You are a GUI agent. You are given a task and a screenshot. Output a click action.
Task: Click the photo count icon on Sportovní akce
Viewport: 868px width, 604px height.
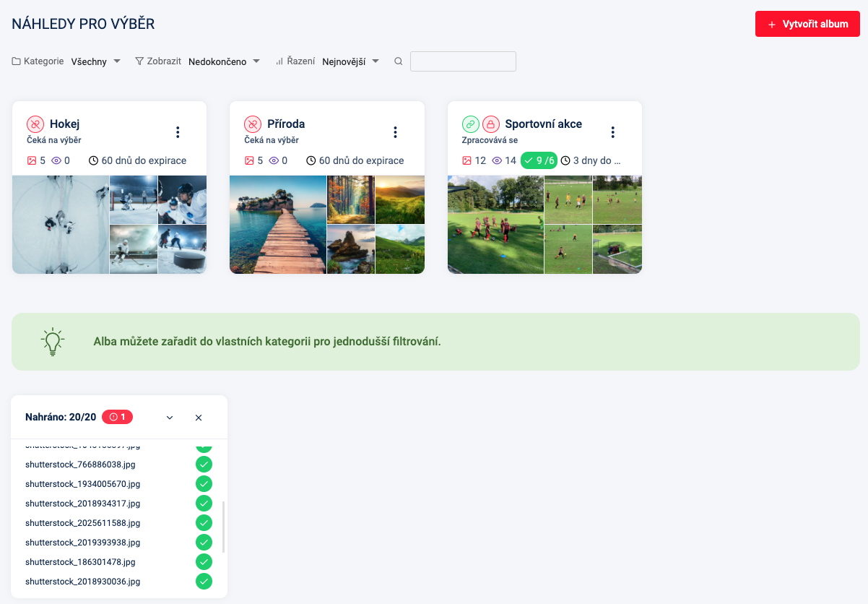(x=467, y=160)
